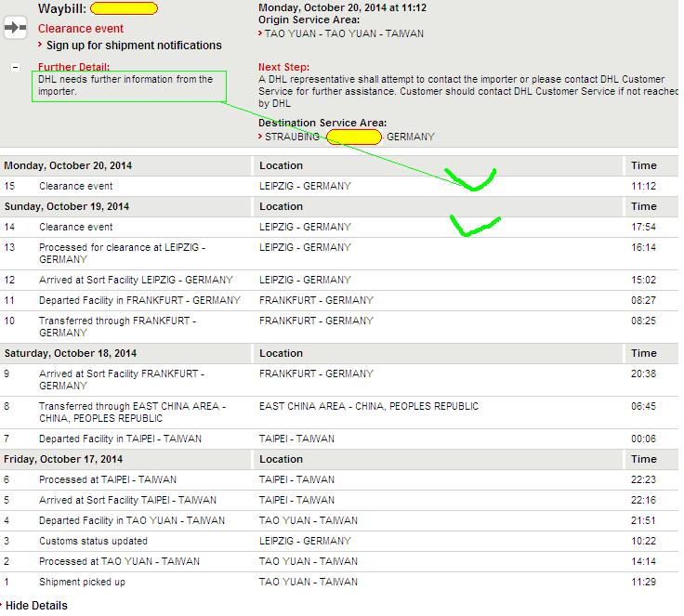
Task: Click the Monday, October 20, 2014 header
Action: coord(68,165)
